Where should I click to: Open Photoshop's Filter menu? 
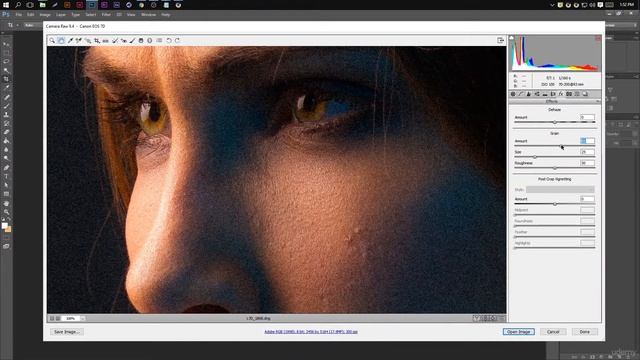point(106,15)
